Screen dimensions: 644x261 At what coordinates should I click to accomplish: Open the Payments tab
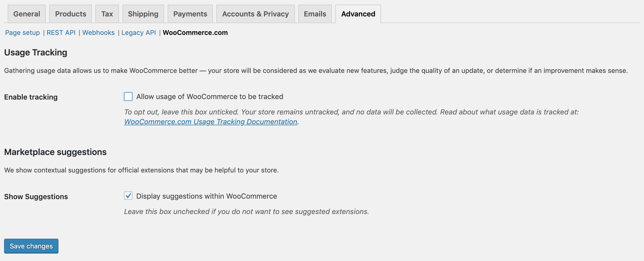(190, 14)
